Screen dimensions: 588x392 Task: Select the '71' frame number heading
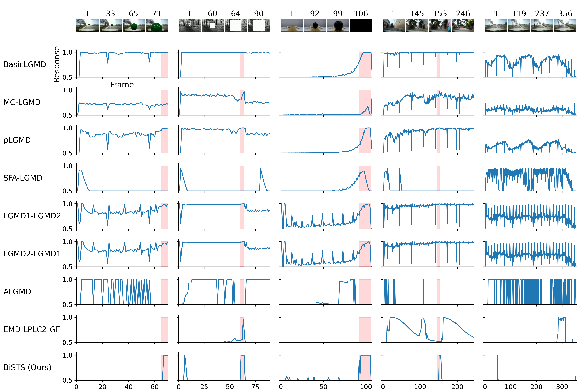click(157, 14)
